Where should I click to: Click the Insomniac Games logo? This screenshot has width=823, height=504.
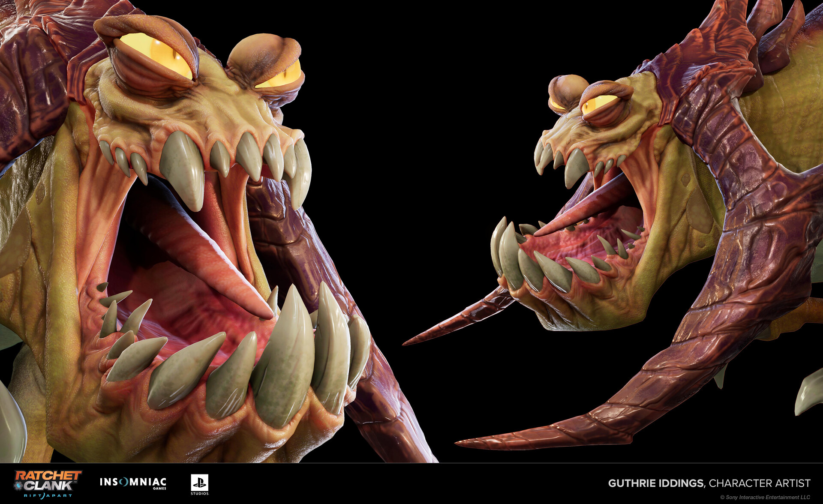pyautogui.click(x=133, y=483)
